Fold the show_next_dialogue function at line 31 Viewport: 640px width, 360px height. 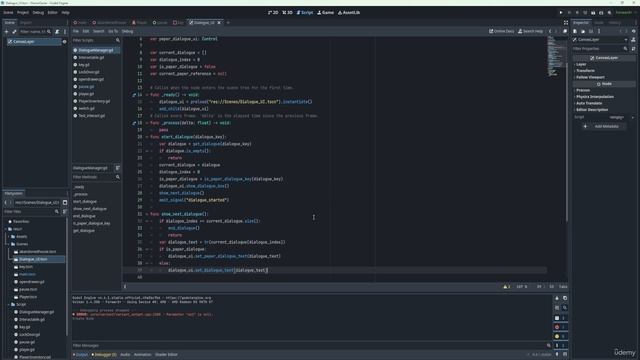tap(147, 214)
